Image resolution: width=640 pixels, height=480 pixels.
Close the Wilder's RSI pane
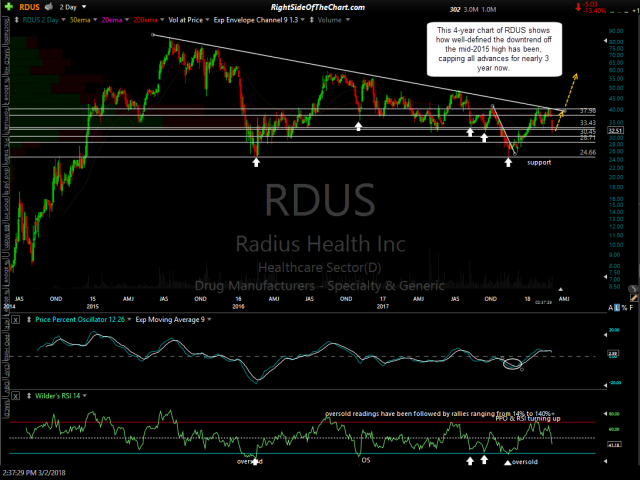click(16, 396)
